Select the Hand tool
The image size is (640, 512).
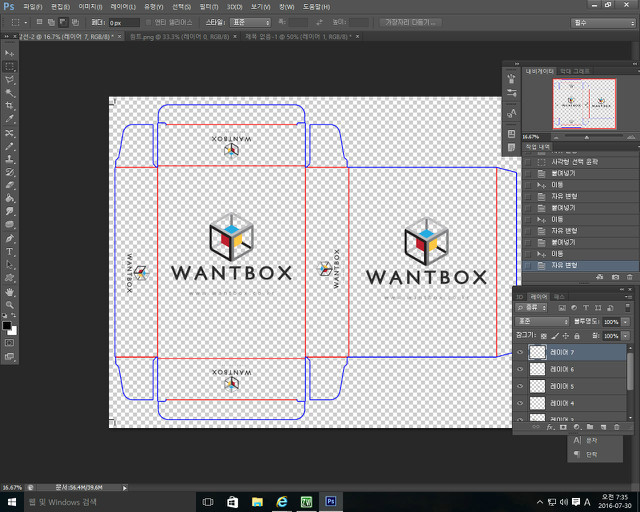(9, 292)
